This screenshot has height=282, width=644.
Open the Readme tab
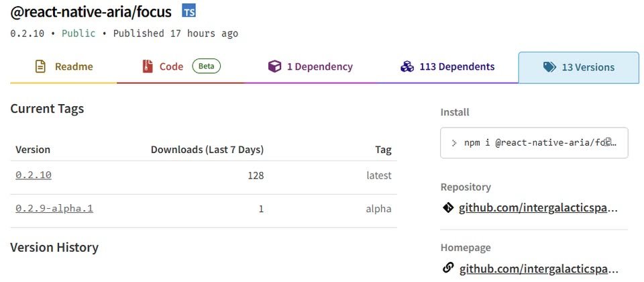pos(64,67)
